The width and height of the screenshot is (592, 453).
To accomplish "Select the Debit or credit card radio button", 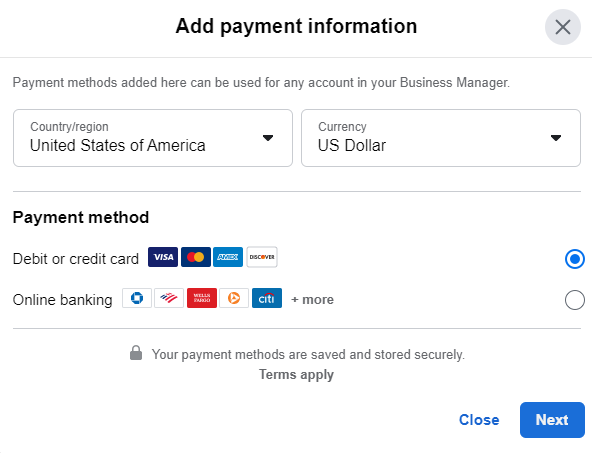I will [575, 259].
